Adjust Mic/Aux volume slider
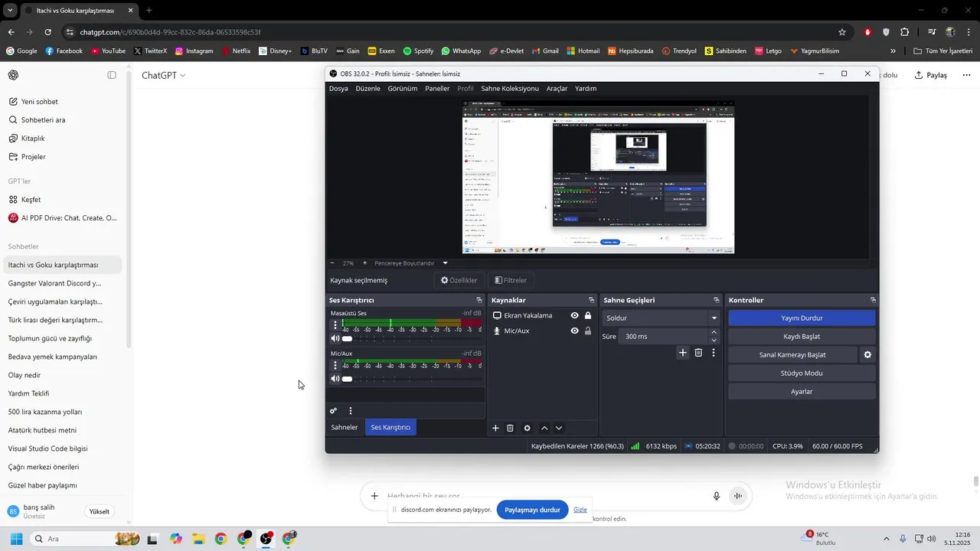Viewport: 980px width, 551px height. click(x=412, y=379)
